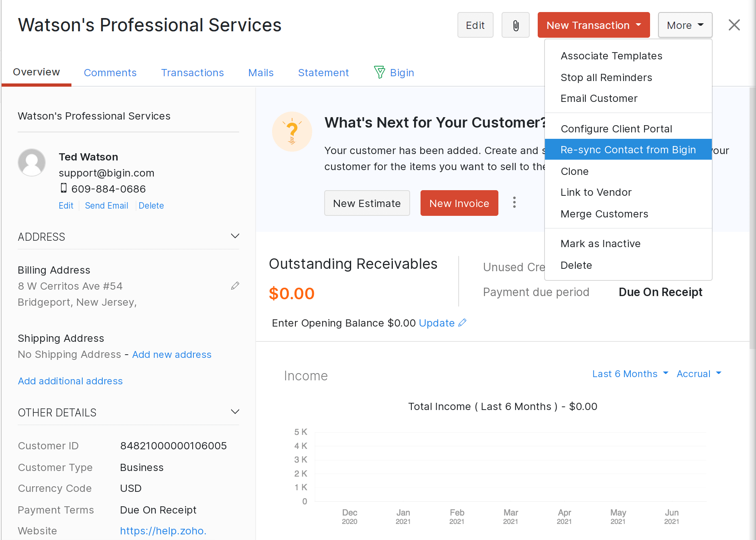Viewport: 756px width, 540px height.
Task: Choose Mark as Inactive from menu
Action: [600, 244]
